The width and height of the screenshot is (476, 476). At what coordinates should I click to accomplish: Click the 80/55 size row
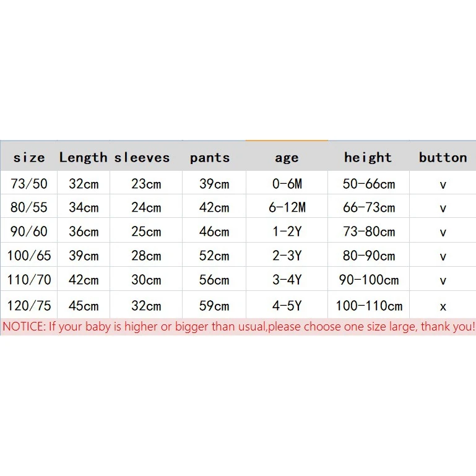tap(238, 207)
